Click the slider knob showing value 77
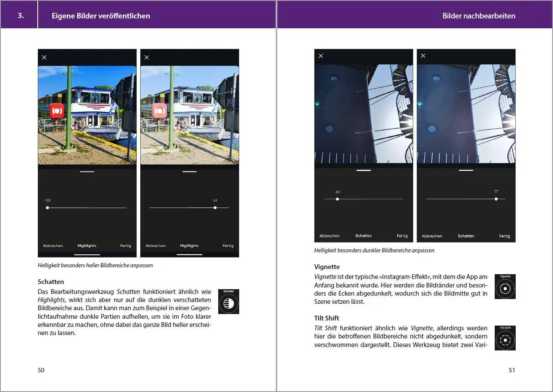Image resolution: width=553 pixels, height=392 pixels. pyautogui.click(x=496, y=199)
